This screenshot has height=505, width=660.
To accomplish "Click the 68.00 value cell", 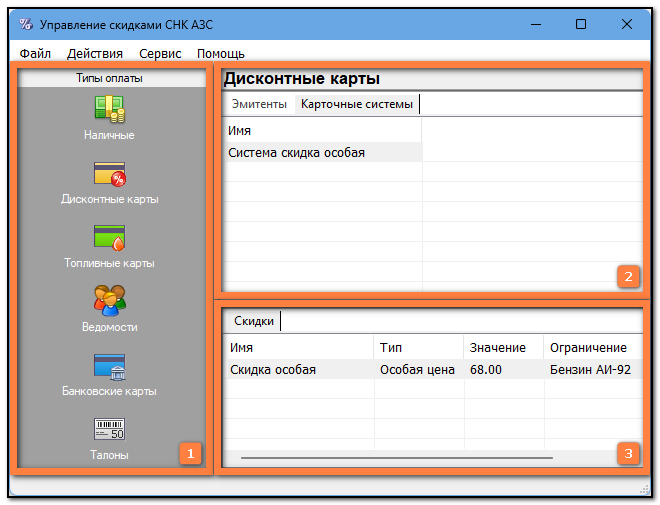I will pos(504,369).
